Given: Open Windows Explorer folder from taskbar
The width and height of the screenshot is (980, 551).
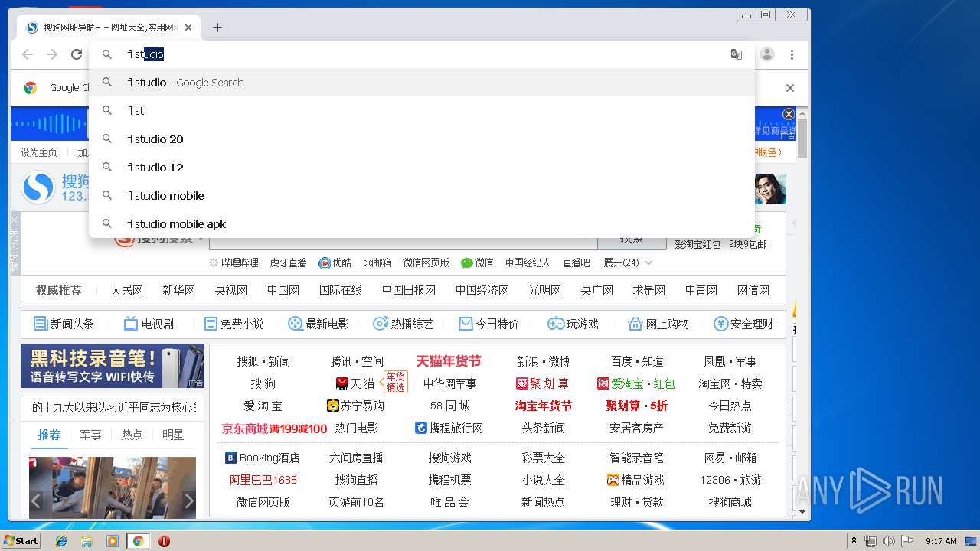Looking at the screenshot, I should (87, 541).
